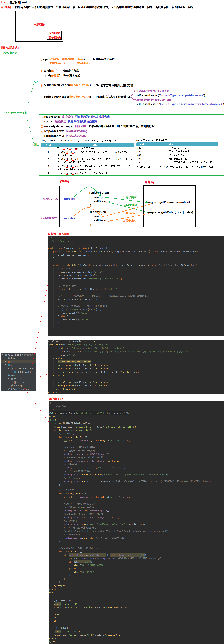Click the 局部刷新 red-bordered box
The height and width of the screenshot is (644, 224).
click(54, 35)
